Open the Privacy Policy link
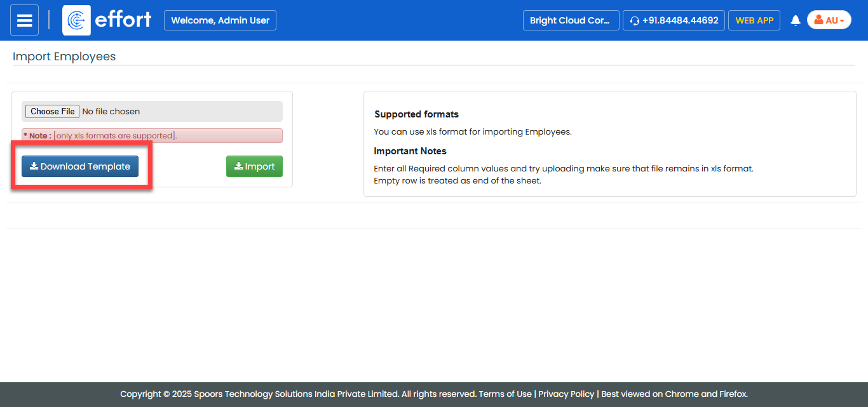 point(566,394)
